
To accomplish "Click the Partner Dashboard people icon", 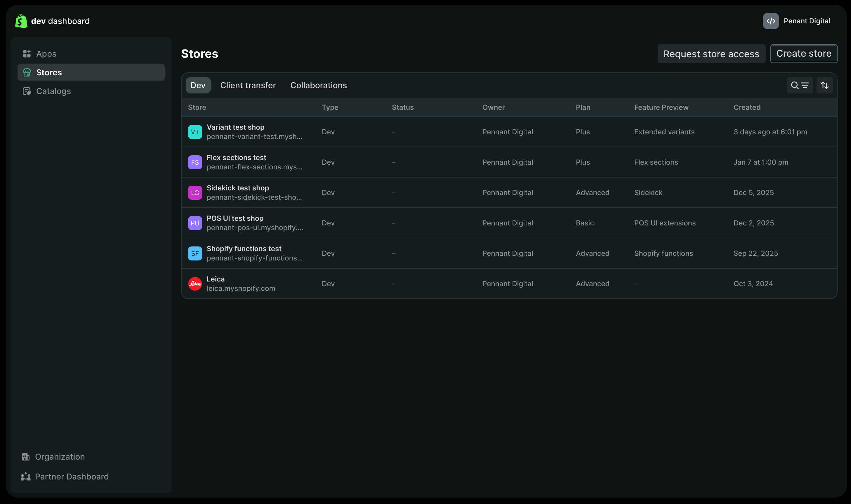I will tap(25, 477).
